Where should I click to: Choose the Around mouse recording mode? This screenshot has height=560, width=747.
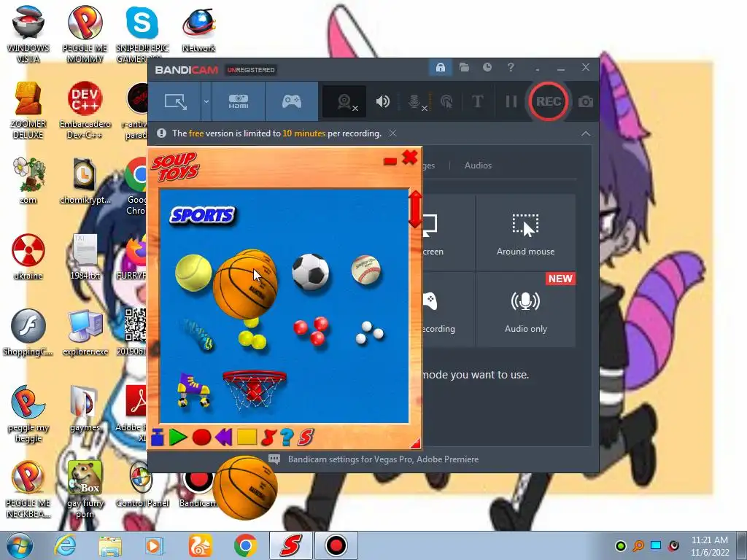pos(525,233)
